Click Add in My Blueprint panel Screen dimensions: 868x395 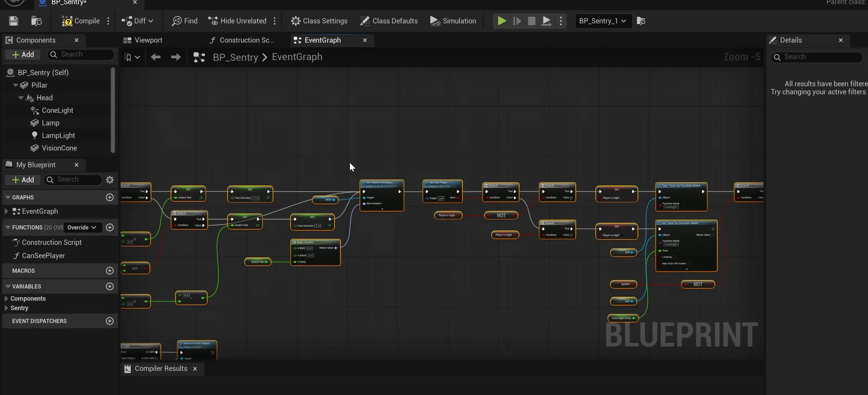23,180
